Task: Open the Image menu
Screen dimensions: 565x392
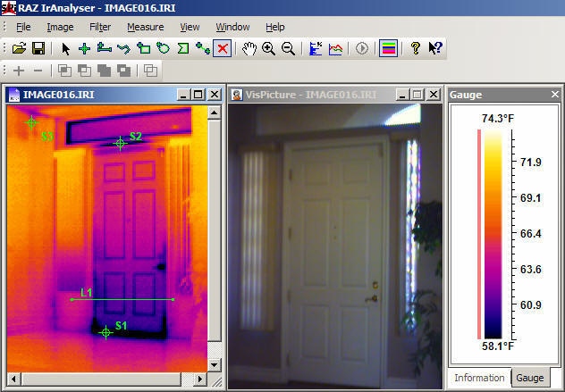Action: [x=60, y=27]
